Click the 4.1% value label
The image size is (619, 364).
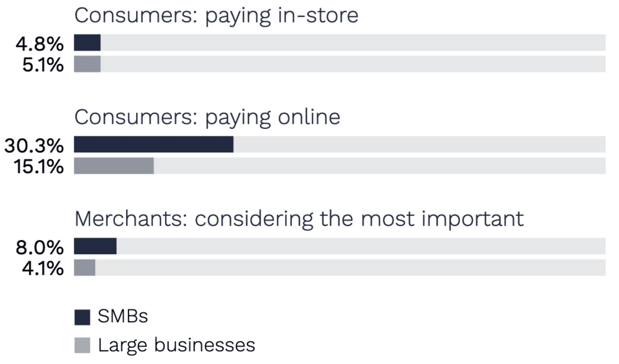pos(43,268)
